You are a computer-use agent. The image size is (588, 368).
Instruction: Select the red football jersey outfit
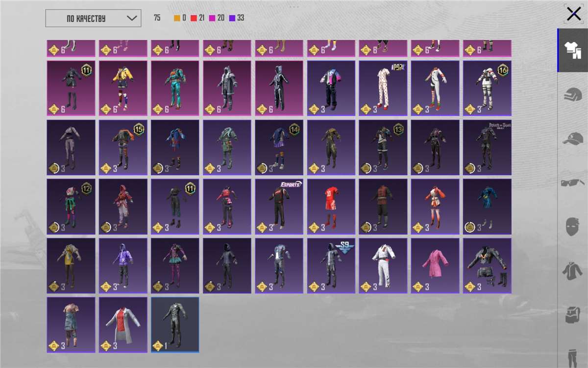[x=331, y=206]
